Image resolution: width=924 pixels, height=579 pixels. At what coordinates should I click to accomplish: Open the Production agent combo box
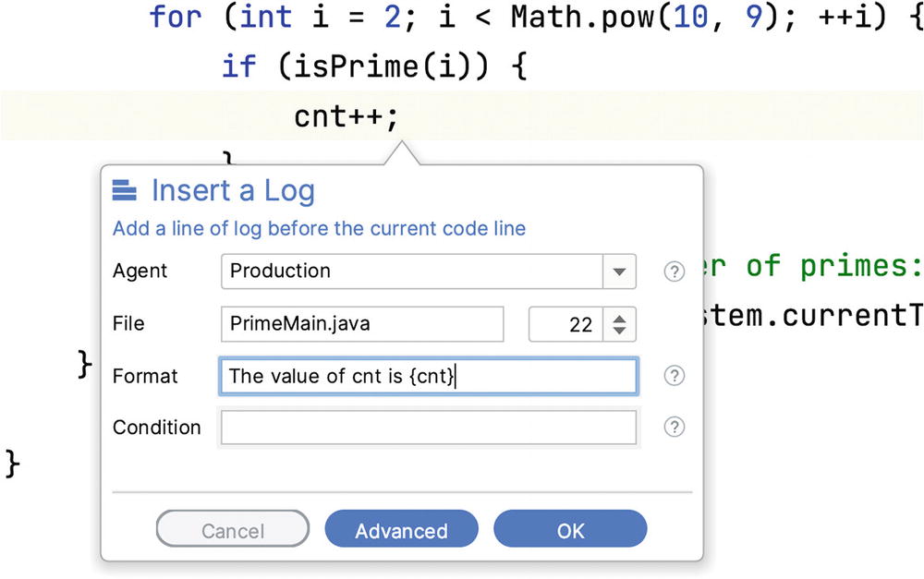tap(412, 271)
